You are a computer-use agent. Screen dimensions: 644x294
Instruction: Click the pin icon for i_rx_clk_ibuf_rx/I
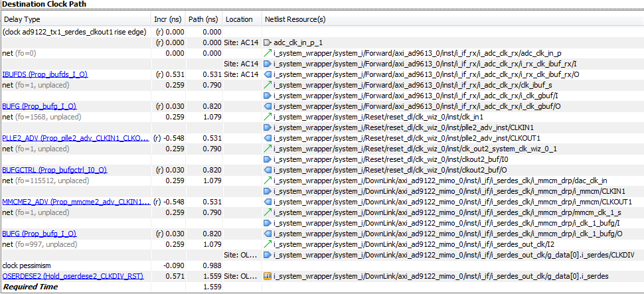(268, 63)
